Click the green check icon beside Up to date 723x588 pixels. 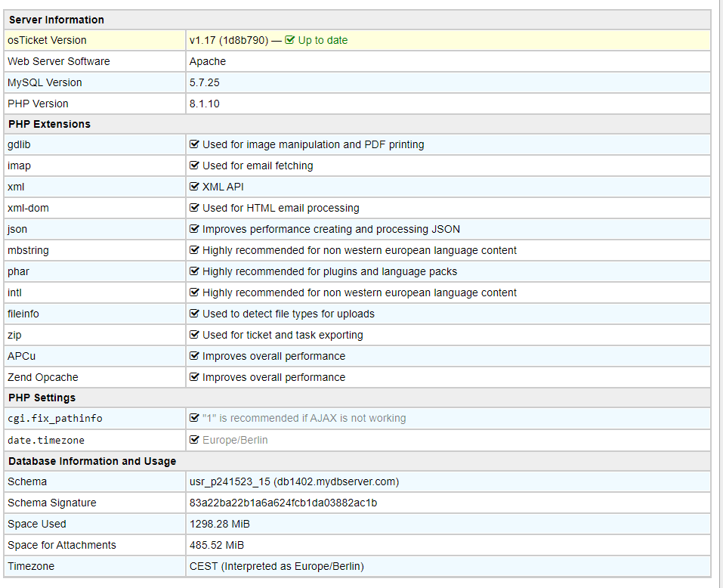(x=289, y=40)
